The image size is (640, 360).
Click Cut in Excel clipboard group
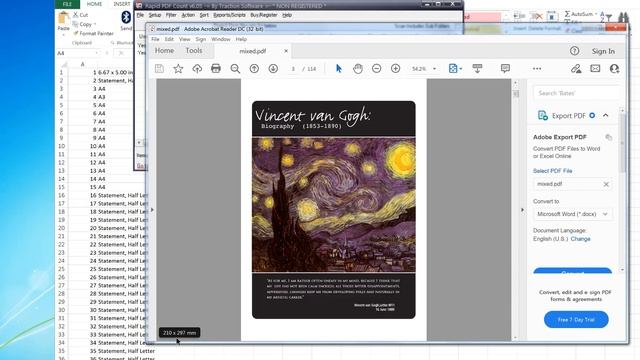(80, 15)
